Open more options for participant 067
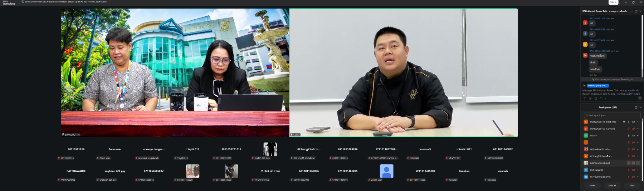The image size is (644, 191). click(638, 177)
